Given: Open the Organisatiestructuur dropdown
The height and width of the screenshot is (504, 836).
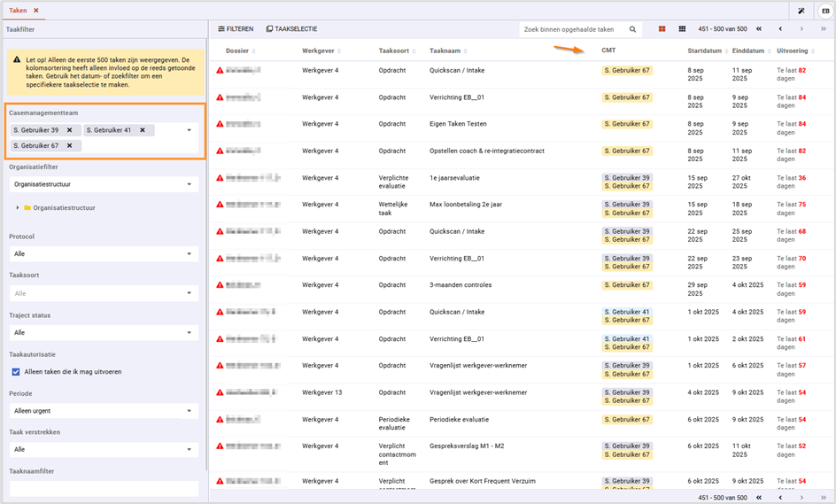Looking at the screenshot, I should coord(104,184).
